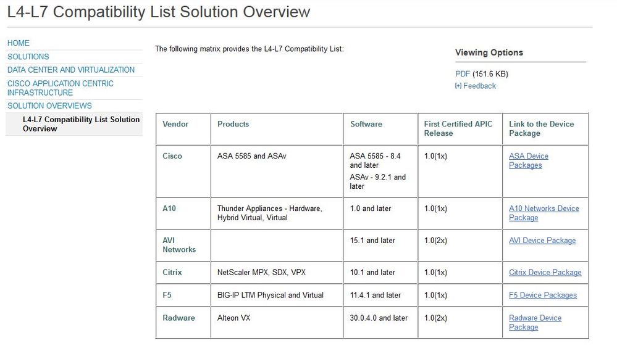Image resolution: width=617 pixels, height=364 pixels.
Task: Follow the AVI Device Package link
Action: (x=542, y=241)
